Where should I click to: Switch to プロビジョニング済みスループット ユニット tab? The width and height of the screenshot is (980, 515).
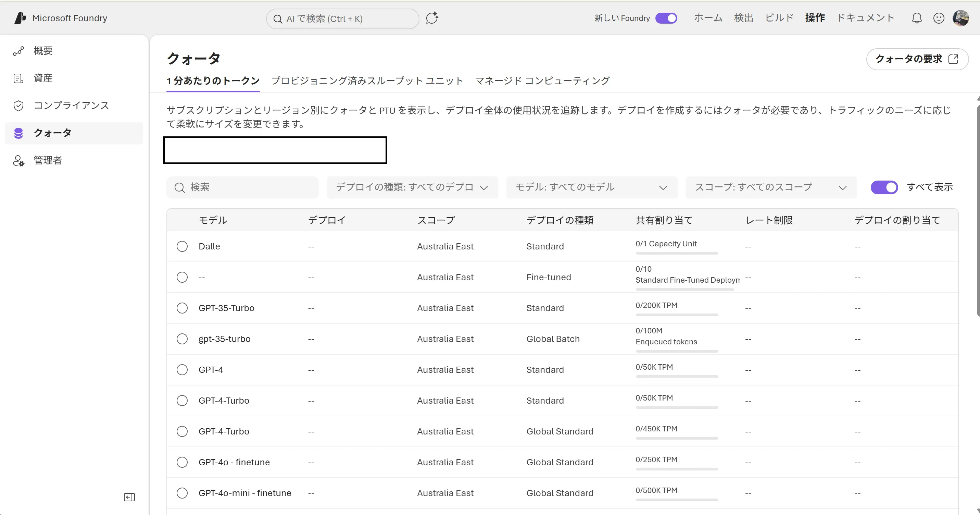pos(367,81)
